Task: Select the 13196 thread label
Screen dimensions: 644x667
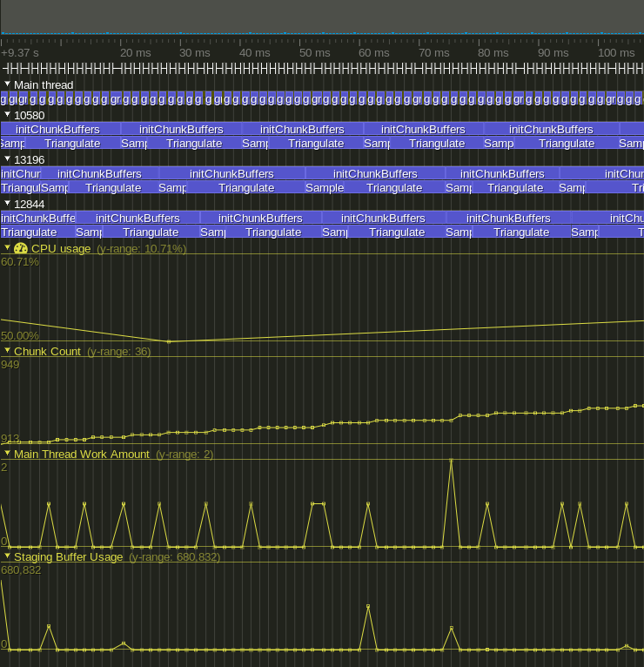Action: (x=29, y=160)
